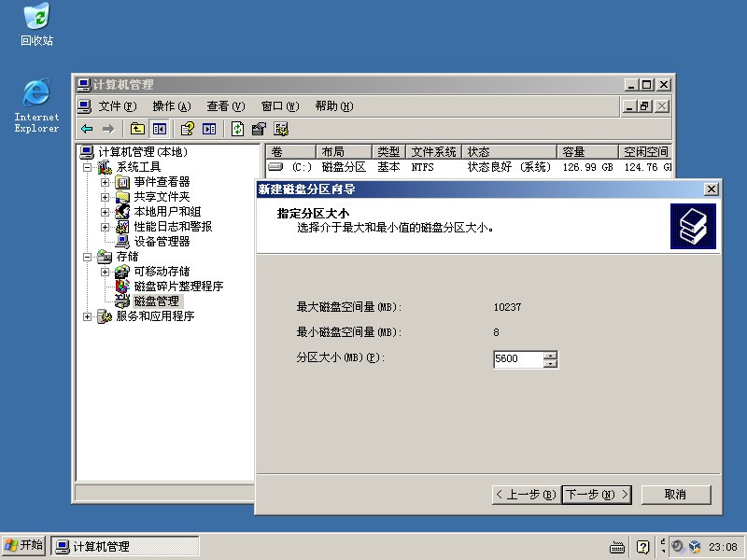Close the 新建磁盘分区向导 dialog

[x=711, y=189]
